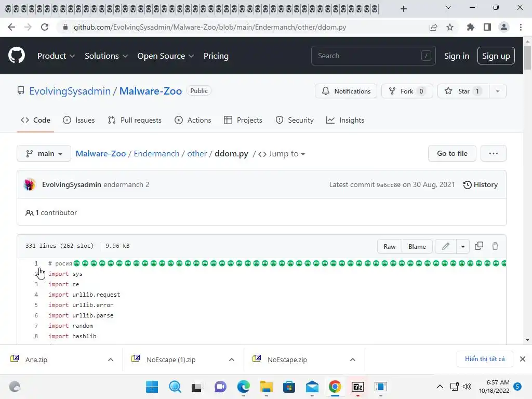532x399 pixels.
Task: Switch to the Code tab
Action: tap(35, 120)
